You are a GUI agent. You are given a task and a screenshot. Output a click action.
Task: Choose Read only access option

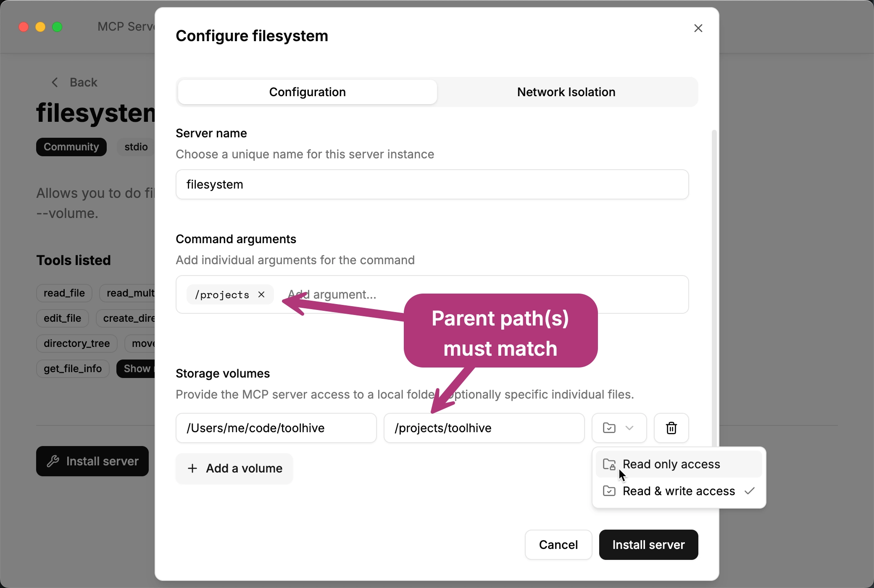coord(671,464)
